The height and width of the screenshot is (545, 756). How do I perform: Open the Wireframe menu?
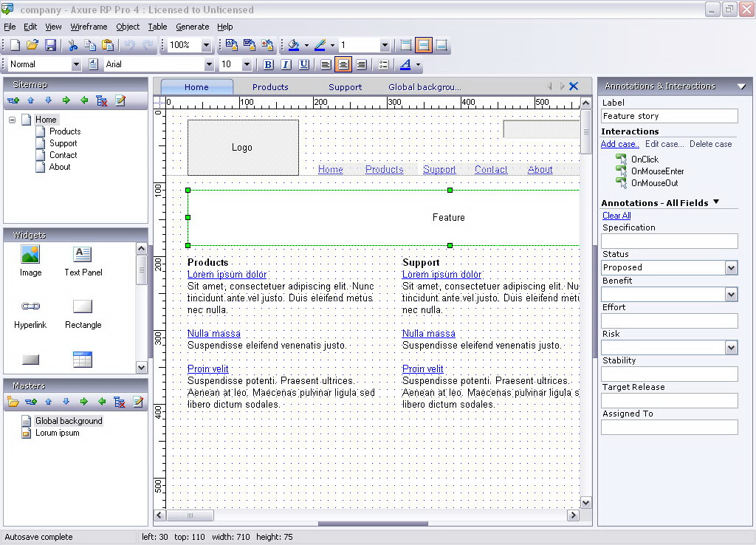click(x=89, y=27)
